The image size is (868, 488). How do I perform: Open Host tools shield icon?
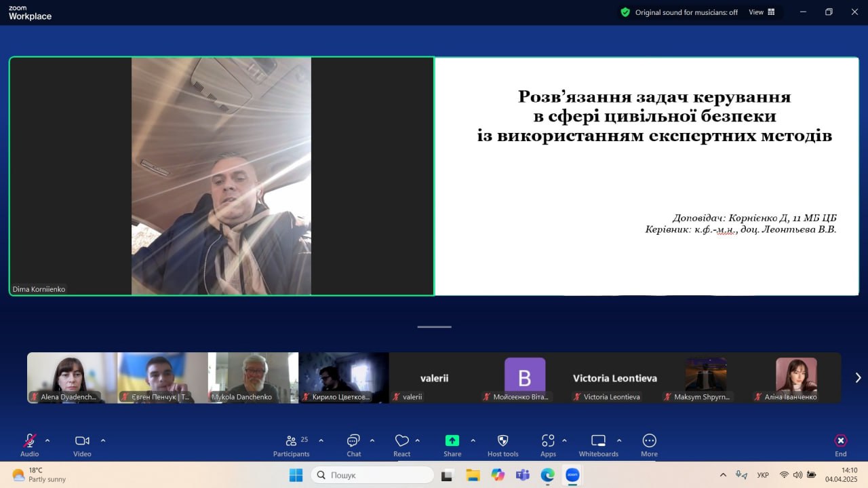point(502,441)
